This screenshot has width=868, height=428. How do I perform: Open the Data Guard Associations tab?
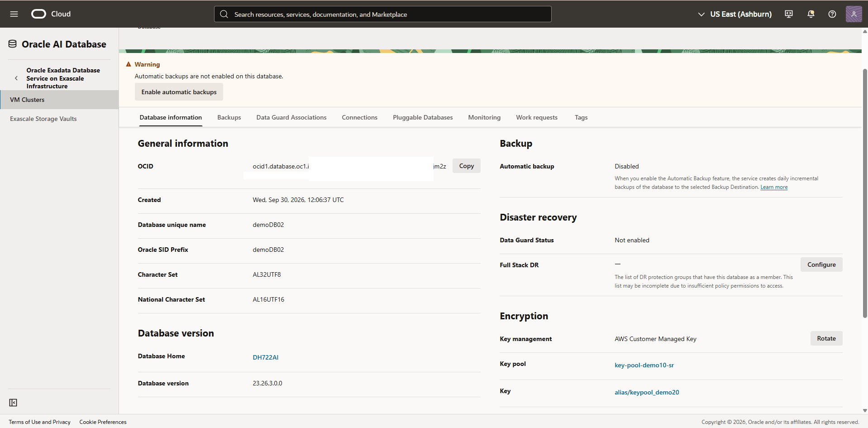[291, 117]
